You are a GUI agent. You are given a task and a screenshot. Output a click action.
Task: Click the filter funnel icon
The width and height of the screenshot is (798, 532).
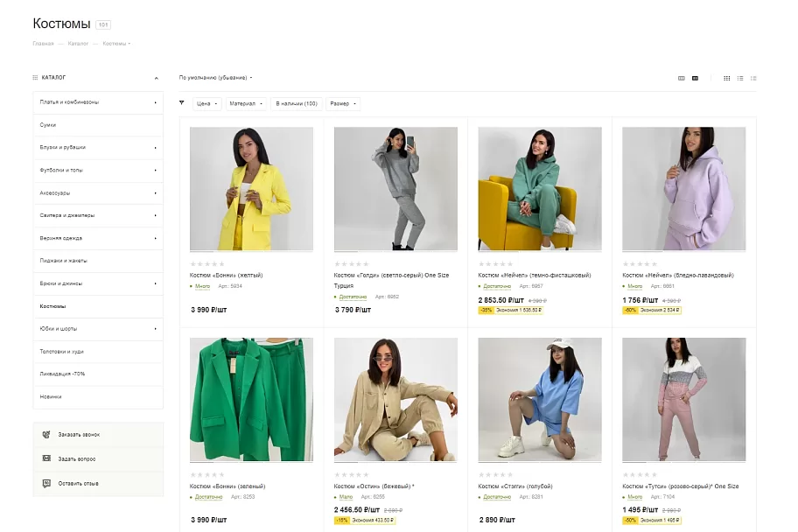(182, 103)
